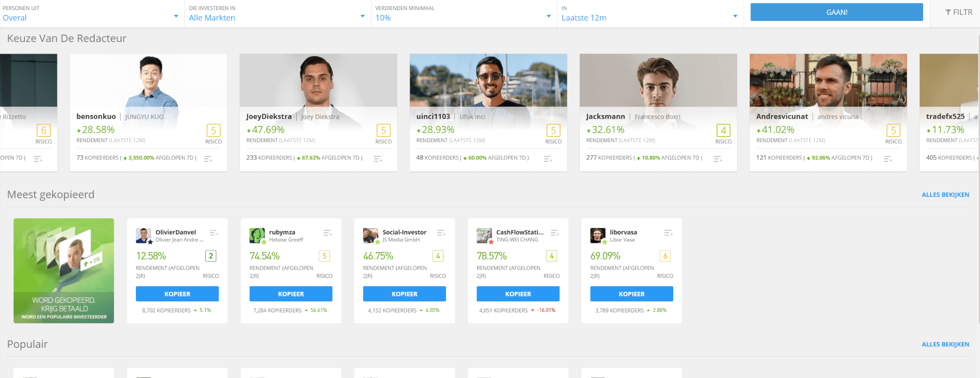The width and height of the screenshot is (980, 378).
Task: Click bensonkuo risk score 5 badge
Action: point(213,130)
